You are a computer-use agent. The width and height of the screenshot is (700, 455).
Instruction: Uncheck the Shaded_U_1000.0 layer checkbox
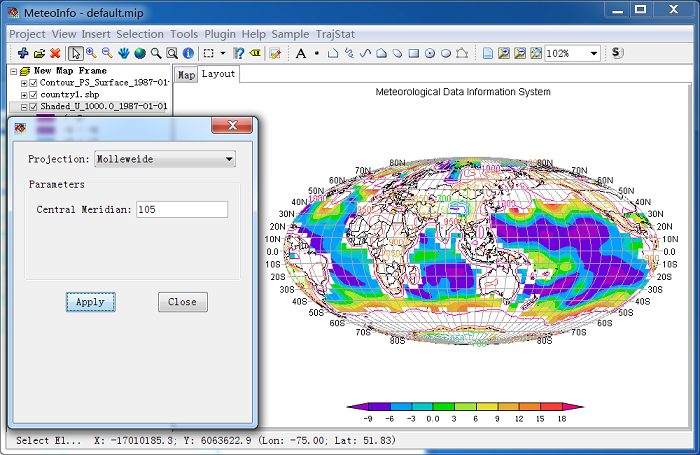pos(33,107)
